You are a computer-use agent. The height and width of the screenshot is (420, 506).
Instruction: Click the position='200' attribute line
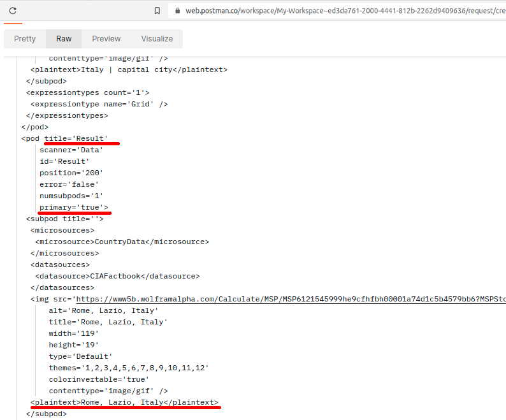(71, 173)
